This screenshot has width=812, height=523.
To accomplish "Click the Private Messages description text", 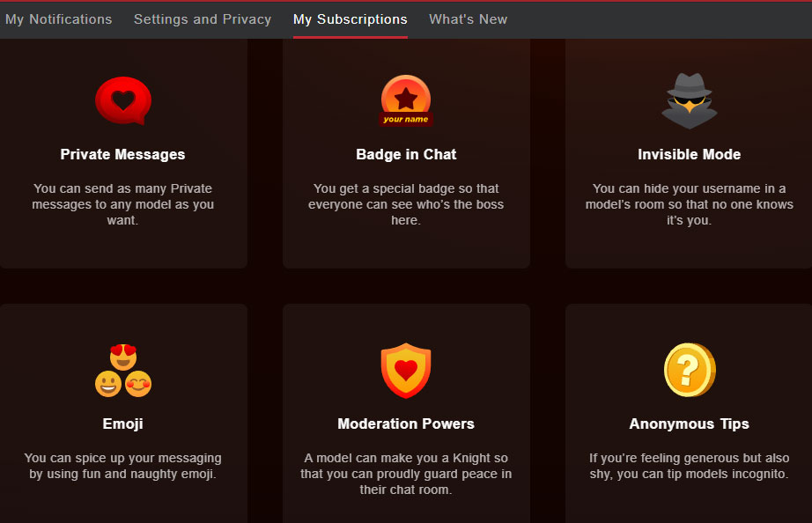I will tap(123, 204).
